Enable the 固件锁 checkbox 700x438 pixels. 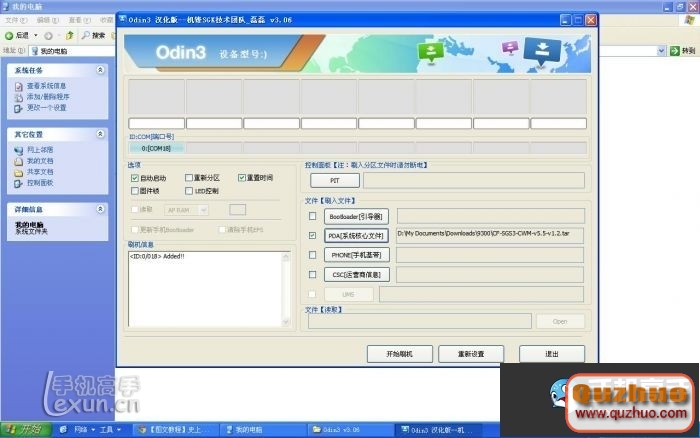(134, 191)
